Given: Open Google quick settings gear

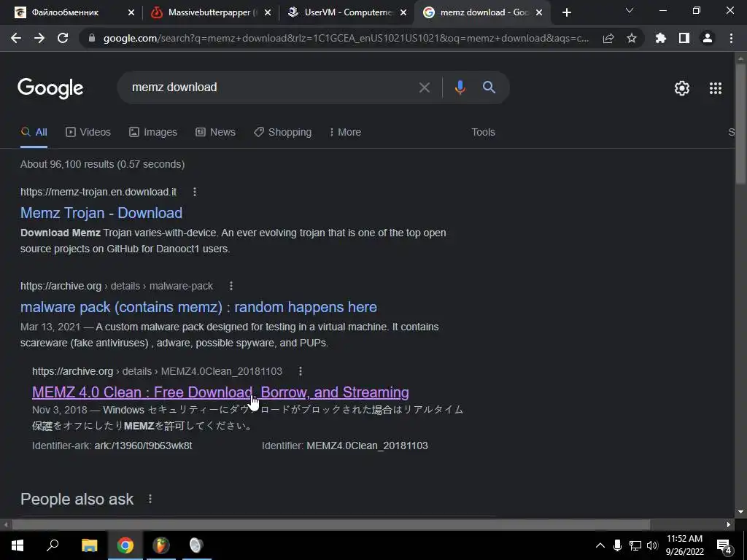Looking at the screenshot, I should pos(682,88).
